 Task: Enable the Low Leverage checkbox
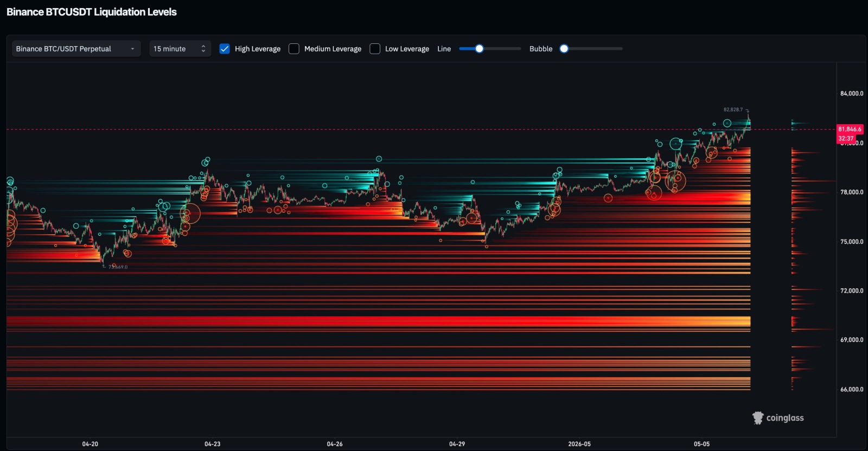375,49
